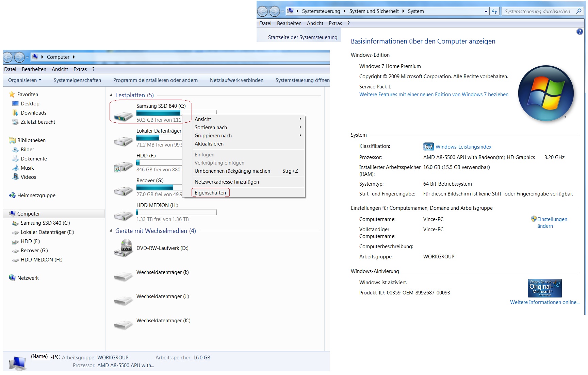The image size is (588, 375).
Task: Open Weitere Informationen online link
Action: click(544, 302)
